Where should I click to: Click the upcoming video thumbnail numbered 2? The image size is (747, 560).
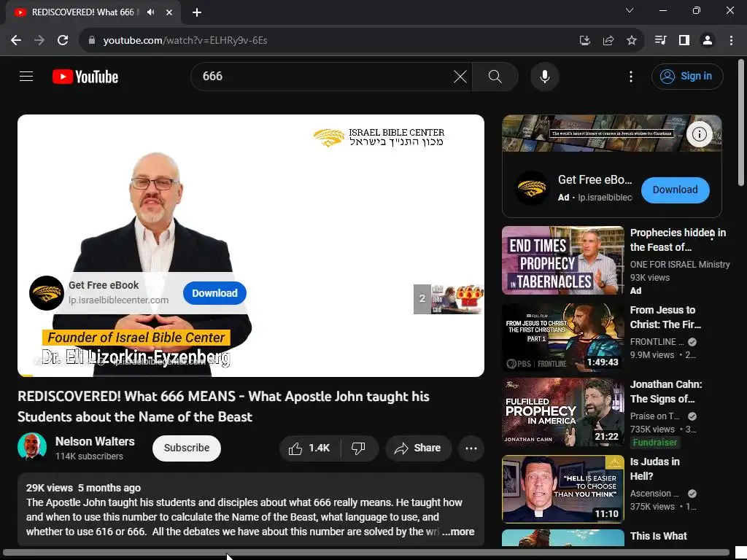click(x=448, y=299)
